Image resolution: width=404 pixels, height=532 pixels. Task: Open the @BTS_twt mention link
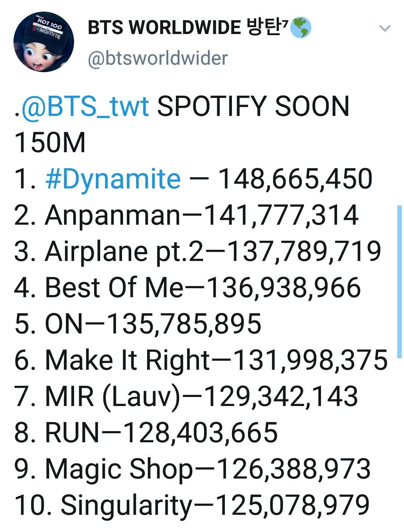point(85,107)
